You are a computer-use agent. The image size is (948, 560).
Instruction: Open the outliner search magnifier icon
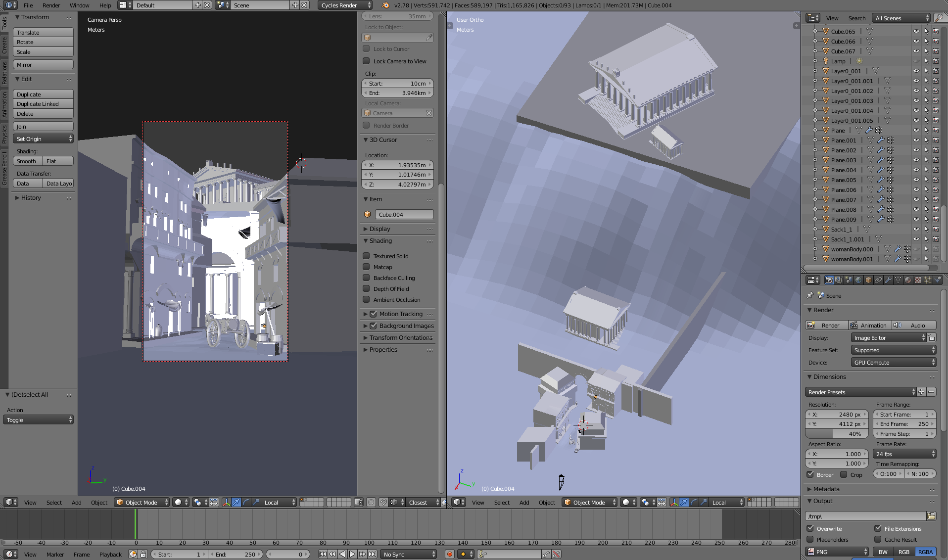click(939, 18)
